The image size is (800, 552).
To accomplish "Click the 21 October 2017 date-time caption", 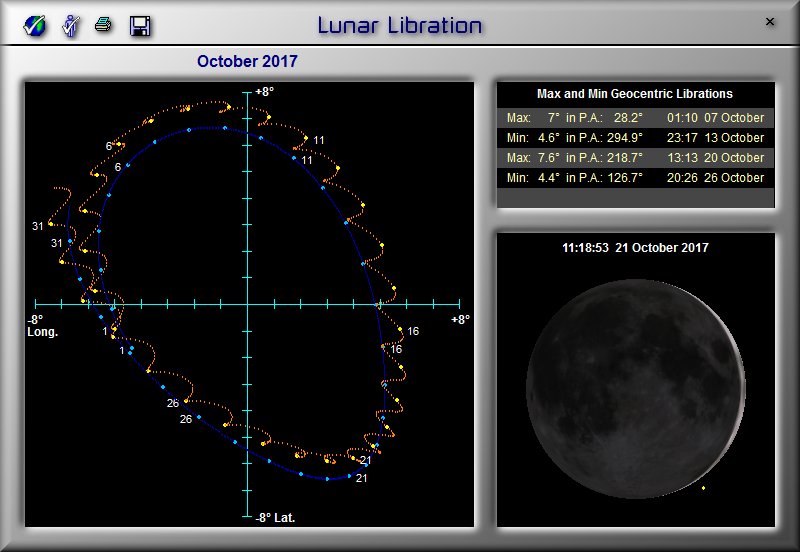I will tap(635, 248).
